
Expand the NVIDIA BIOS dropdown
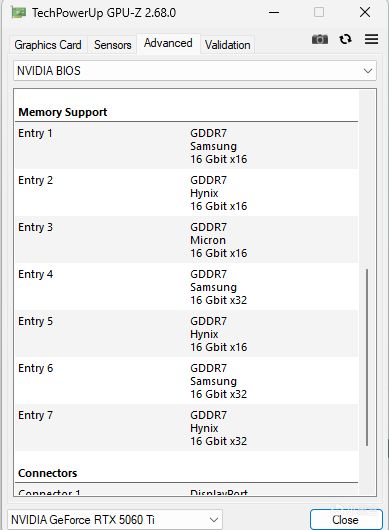tap(195, 71)
